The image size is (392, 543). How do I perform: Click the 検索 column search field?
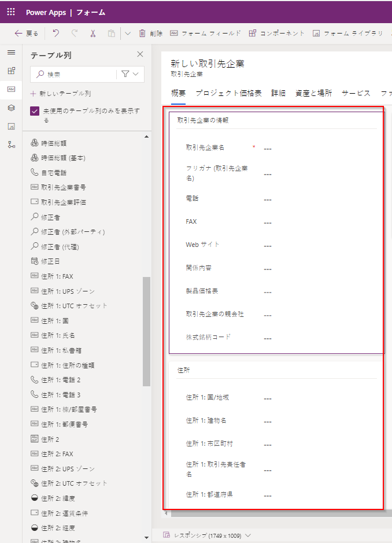73,74
